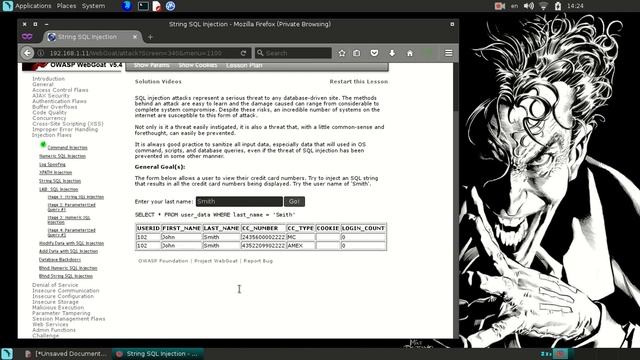Select the String SQL Injection browser tab
Viewport: 640px width, 360px height.
93,37
